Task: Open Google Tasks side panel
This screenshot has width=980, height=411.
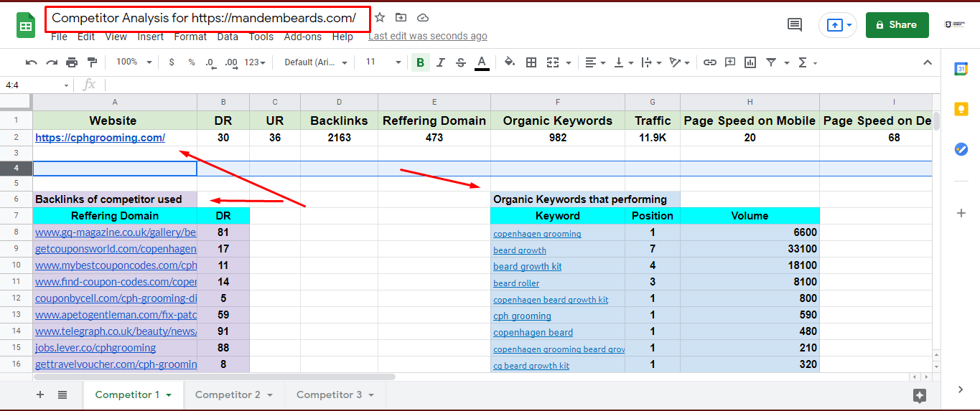Action: point(961,149)
